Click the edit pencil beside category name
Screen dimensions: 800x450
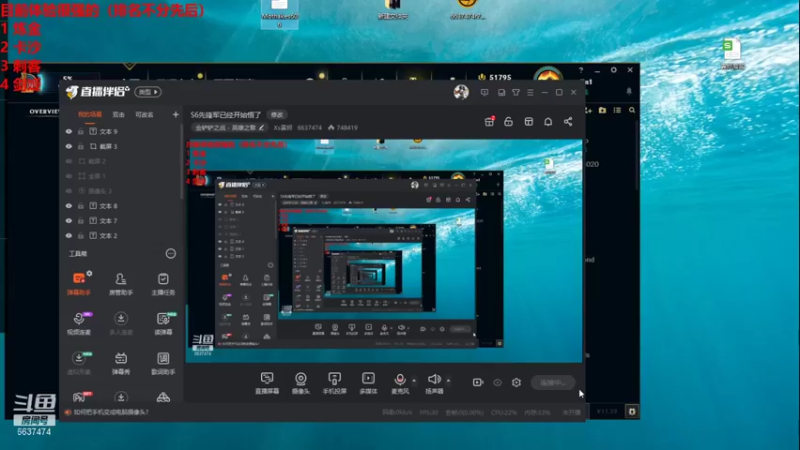click(x=261, y=128)
